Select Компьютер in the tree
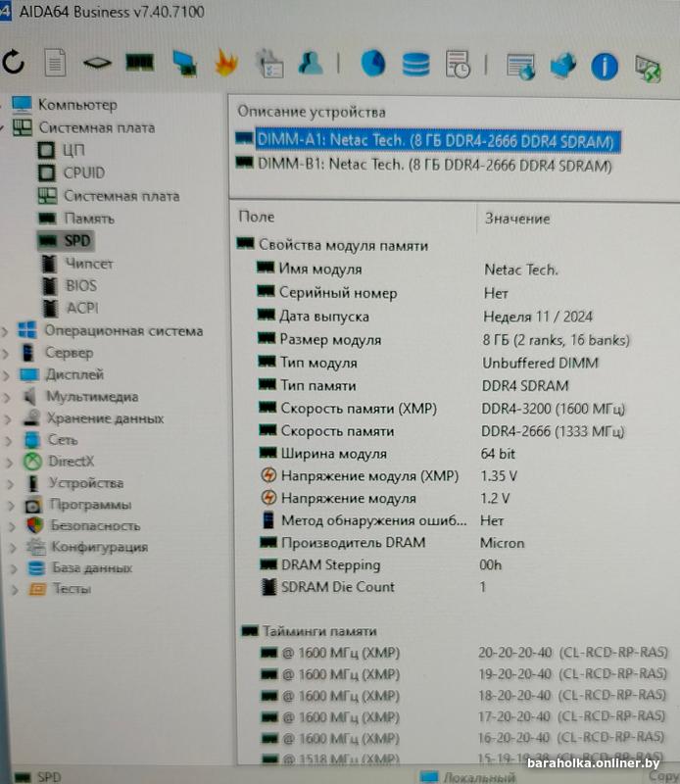 77,105
